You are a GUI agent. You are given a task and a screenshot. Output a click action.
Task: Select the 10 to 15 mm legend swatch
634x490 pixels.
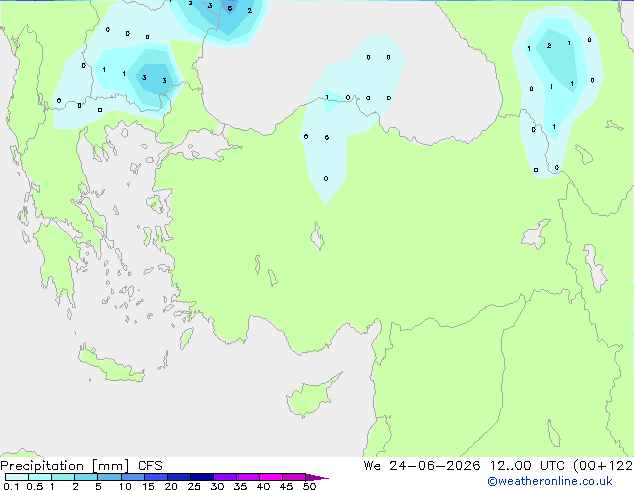click(x=133, y=477)
